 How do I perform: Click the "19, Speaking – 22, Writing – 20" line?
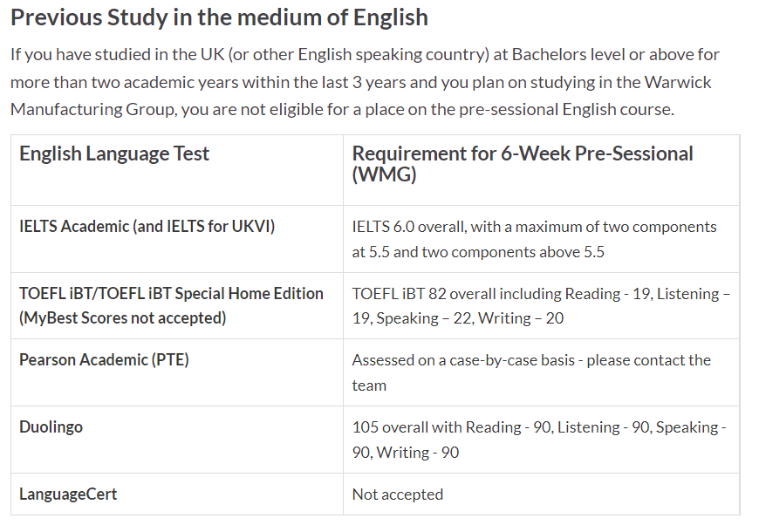click(x=458, y=318)
